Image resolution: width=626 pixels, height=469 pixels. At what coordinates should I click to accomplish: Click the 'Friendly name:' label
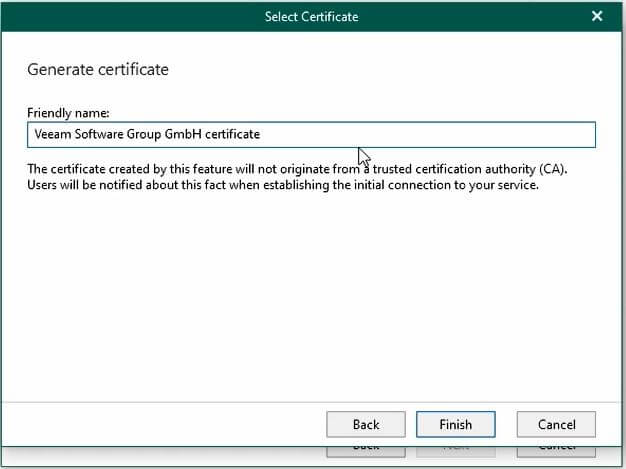68,113
